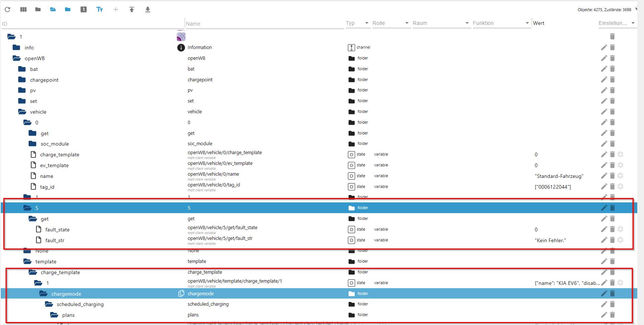
Task: Collapse the vehicle folder
Action: coord(22,112)
